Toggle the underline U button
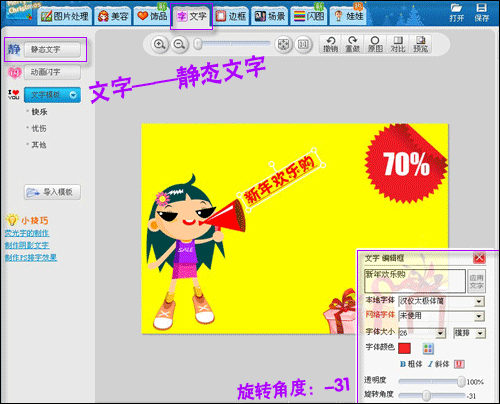The width and height of the screenshot is (500, 404). pos(459,364)
